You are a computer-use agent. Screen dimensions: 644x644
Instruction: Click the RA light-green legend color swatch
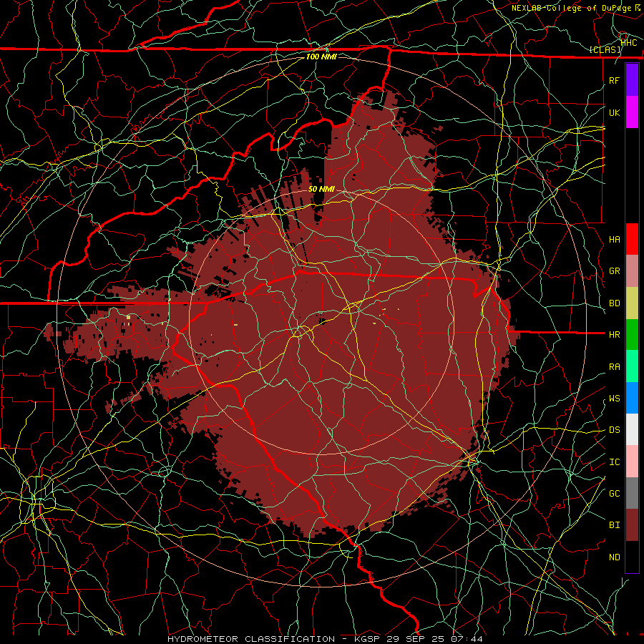click(x=632, y=366)
